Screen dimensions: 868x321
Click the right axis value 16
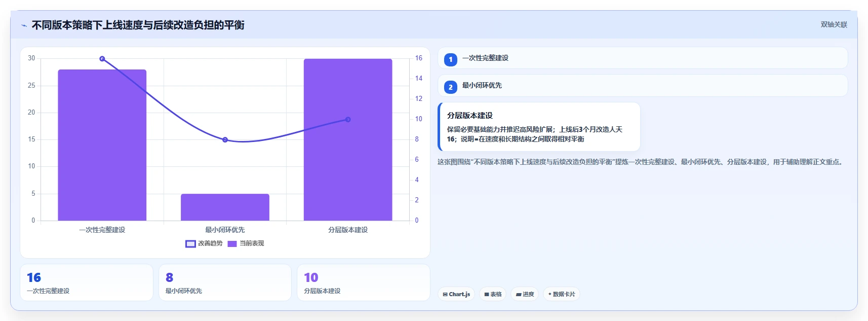tap(419, 58)
